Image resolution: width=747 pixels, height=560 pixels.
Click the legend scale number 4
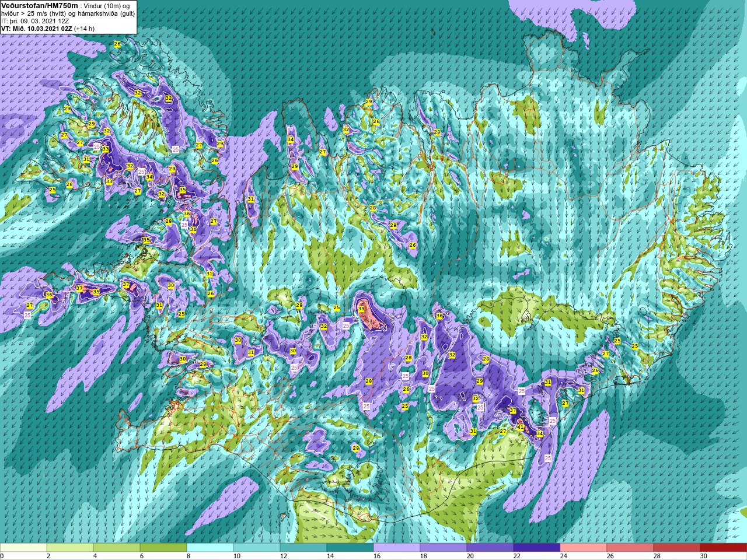95,556
